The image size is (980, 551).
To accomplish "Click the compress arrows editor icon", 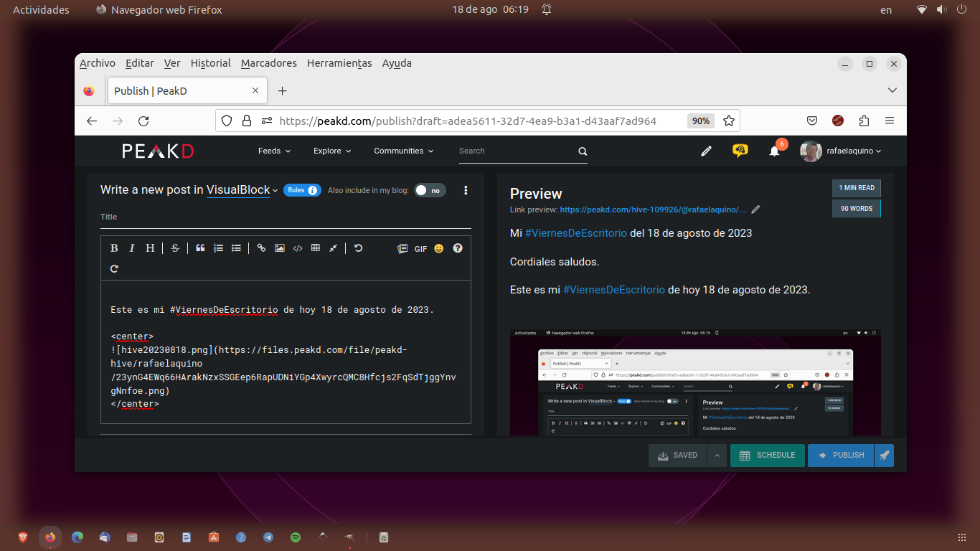I will pos(334,248).
